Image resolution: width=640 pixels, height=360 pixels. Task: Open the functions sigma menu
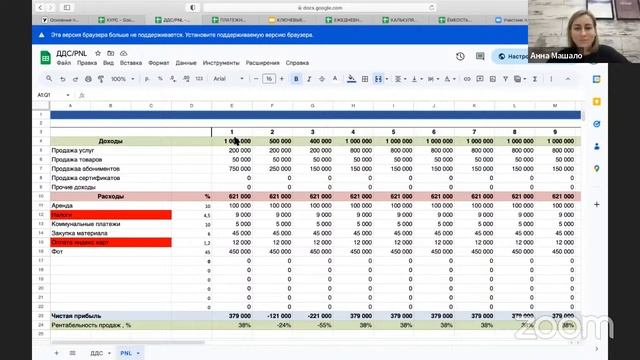(x=535, y=79)
